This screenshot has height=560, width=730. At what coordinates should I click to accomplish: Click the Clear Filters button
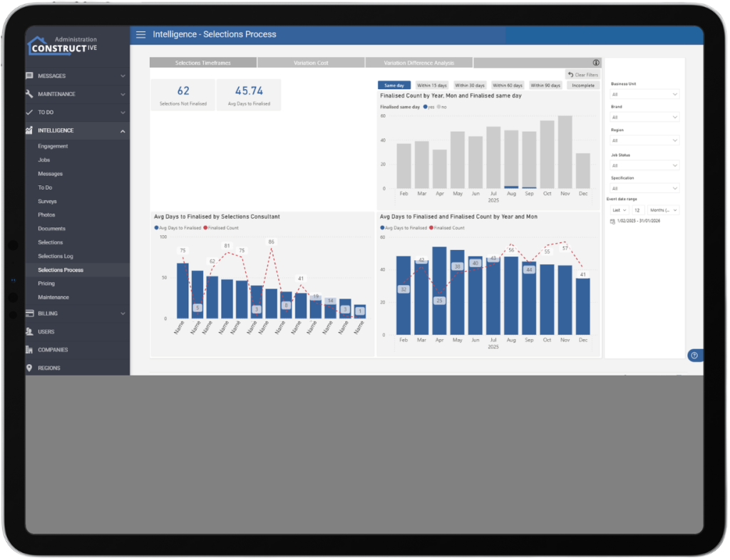[x=582, y=74]
